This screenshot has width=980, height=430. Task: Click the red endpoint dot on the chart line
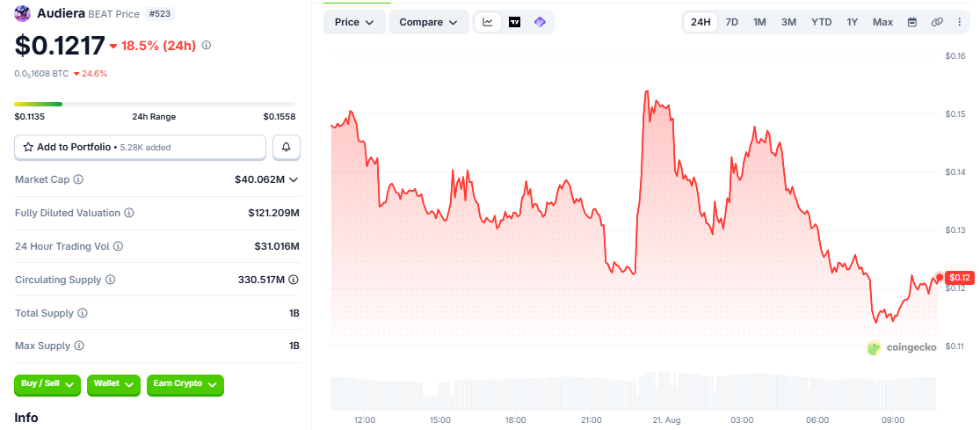tap(940, 277)
